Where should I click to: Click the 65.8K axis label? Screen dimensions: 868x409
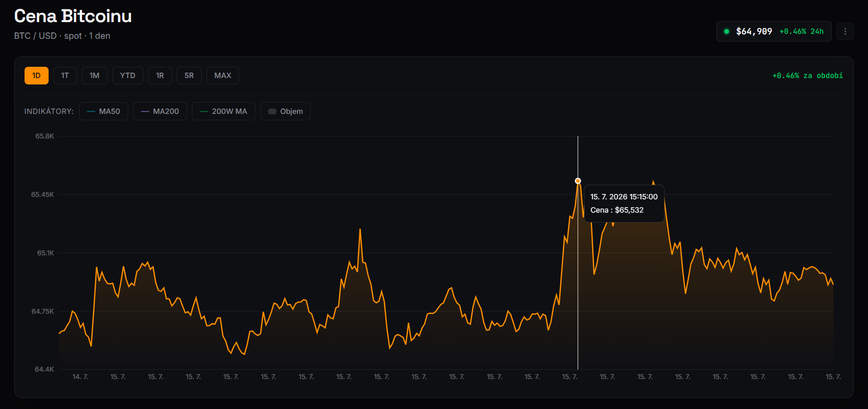(x=45, y=136)
